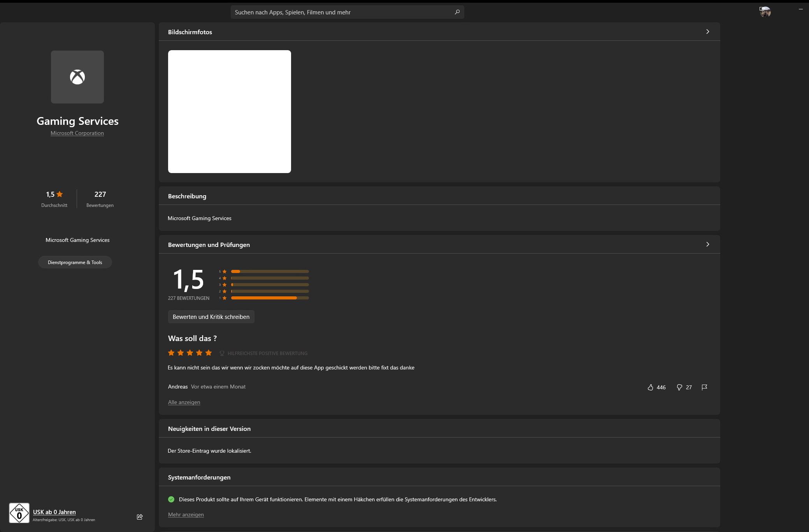Focus the search field for apps

(347, 12)
